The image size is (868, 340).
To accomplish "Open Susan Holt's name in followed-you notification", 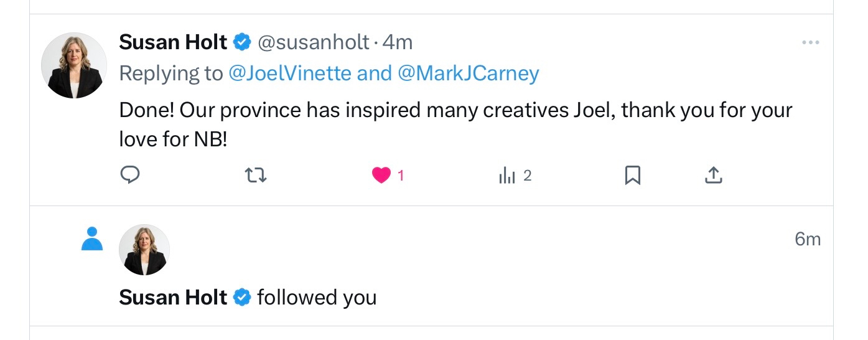I will coord(173,298).
